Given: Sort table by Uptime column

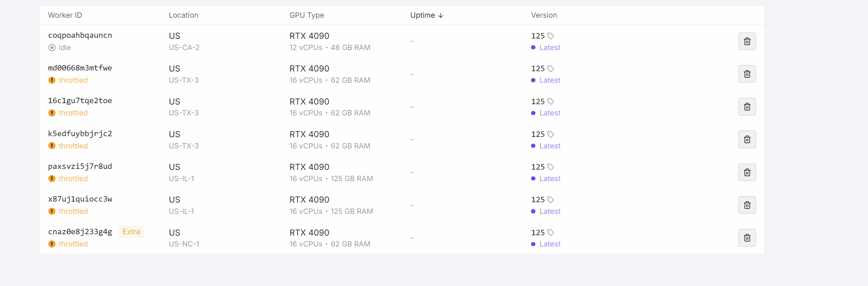Looking at the screenshot, I should pyautogui.click(x=422, y=15).
